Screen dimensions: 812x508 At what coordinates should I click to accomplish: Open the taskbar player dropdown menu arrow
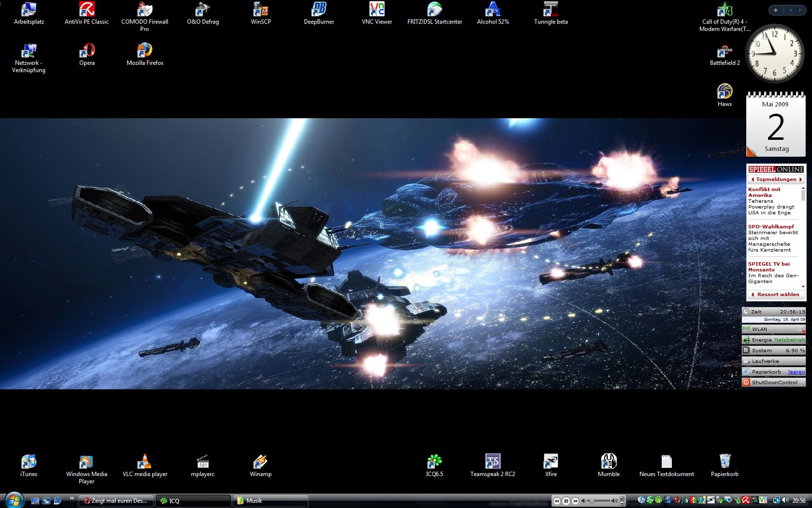pyautogui.click(x=622, y=504)
